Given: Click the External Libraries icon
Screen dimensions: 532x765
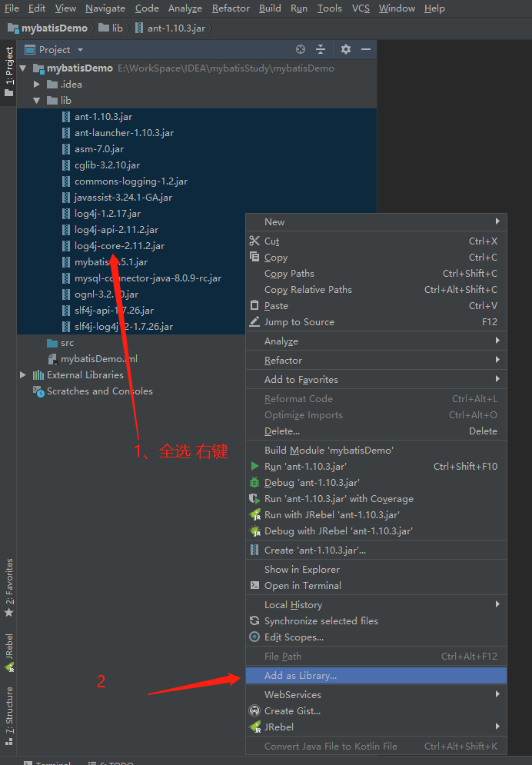Looking at the screenshot, I should point(38,374).
